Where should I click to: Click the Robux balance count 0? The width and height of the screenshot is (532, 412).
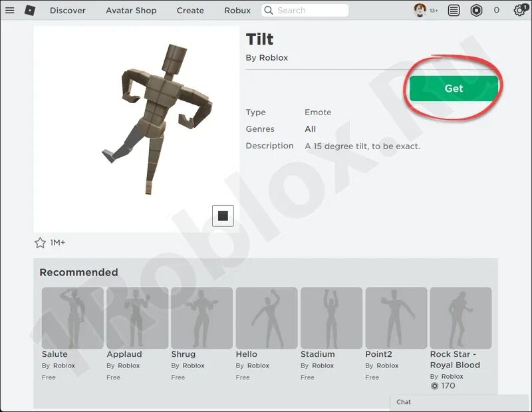497,11
